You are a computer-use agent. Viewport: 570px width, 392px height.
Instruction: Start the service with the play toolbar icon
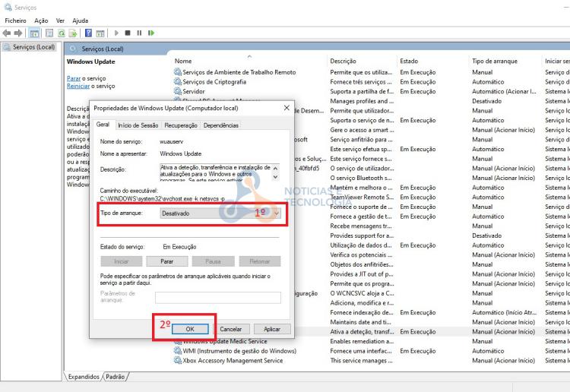pos(116,33)
